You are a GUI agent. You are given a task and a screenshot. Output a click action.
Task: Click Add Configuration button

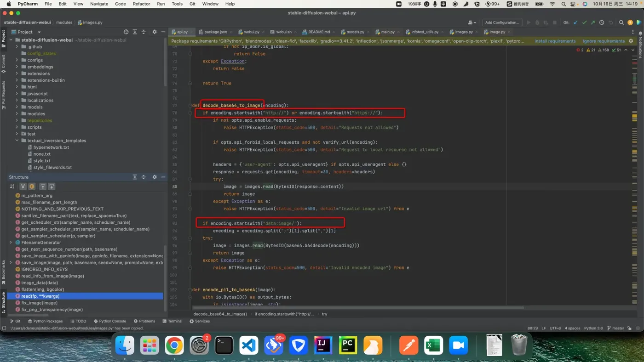tap(502, 22)
